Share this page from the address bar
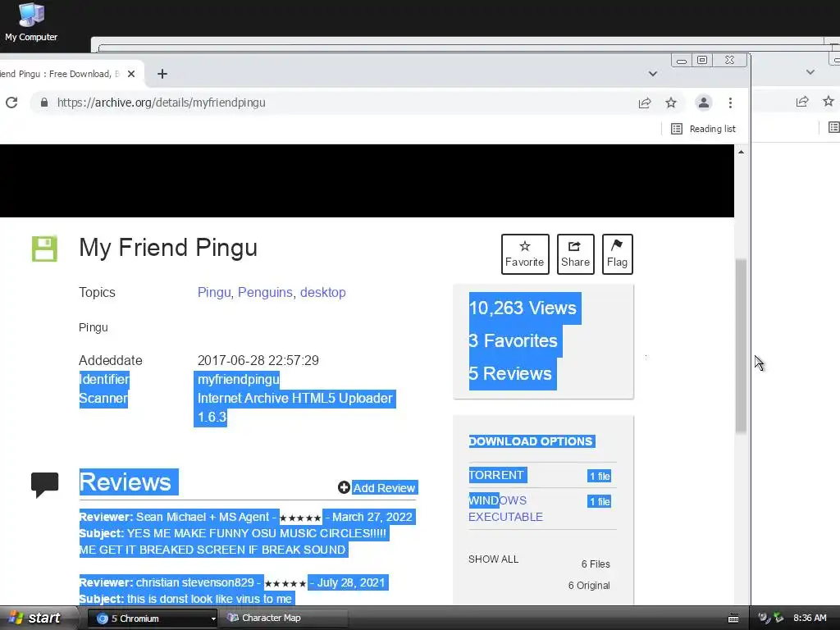840x630 pixels. pos(645,103)
